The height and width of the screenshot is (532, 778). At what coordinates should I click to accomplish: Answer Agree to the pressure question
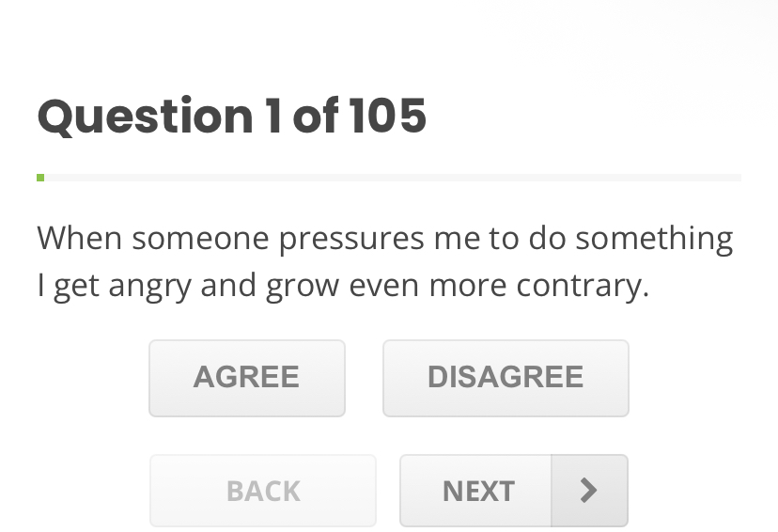pos(247,378)
